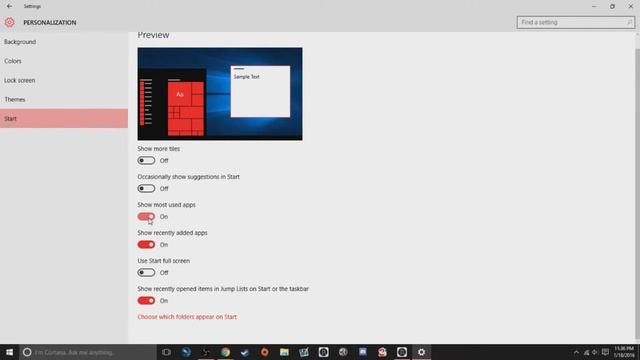This screenshot has width=640, height=360.
Task: Open Lock screen settings
Action: [x=64, y=80]
